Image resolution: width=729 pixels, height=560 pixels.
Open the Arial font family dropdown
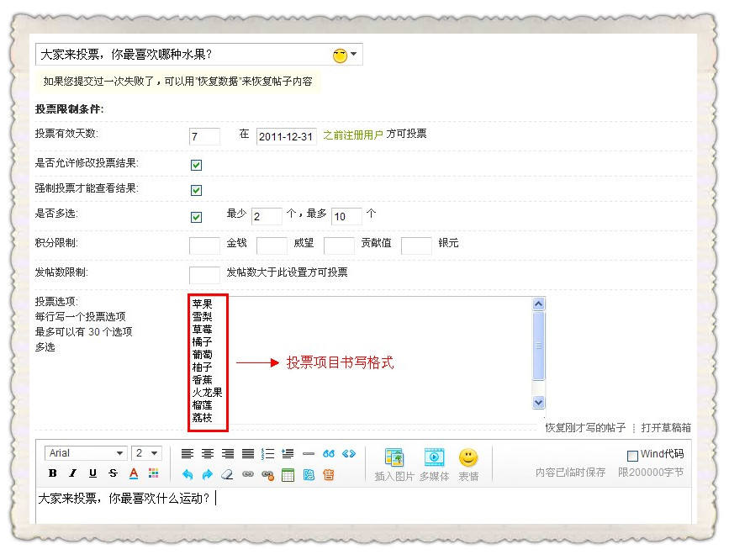pyautogui.click(x=86, y=453)
